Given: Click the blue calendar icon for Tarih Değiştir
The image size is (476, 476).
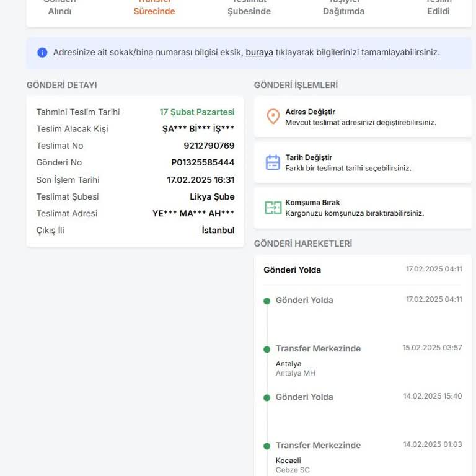Looking at the screenshot, I should coord(273,162).
